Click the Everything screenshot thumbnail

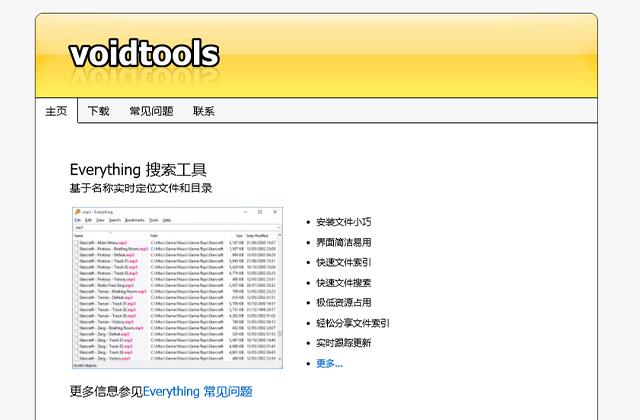pyautogui.click(x=178, y=288)
